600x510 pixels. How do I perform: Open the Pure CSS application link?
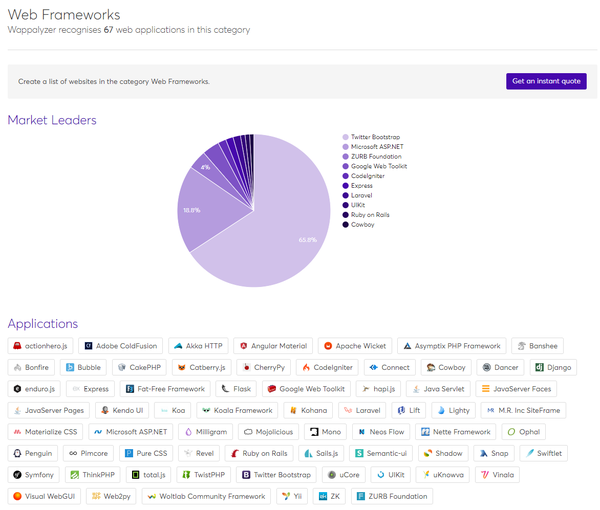click(x=146, y=453)
